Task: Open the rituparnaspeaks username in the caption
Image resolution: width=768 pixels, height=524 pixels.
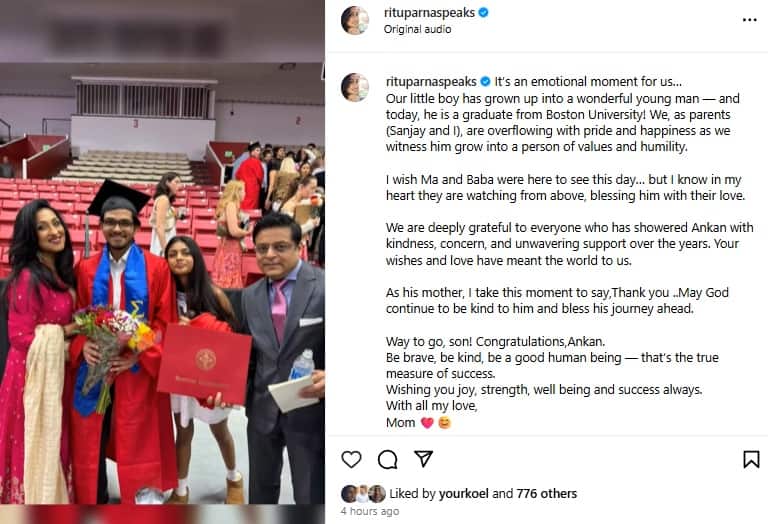Action: pos(431,81)
